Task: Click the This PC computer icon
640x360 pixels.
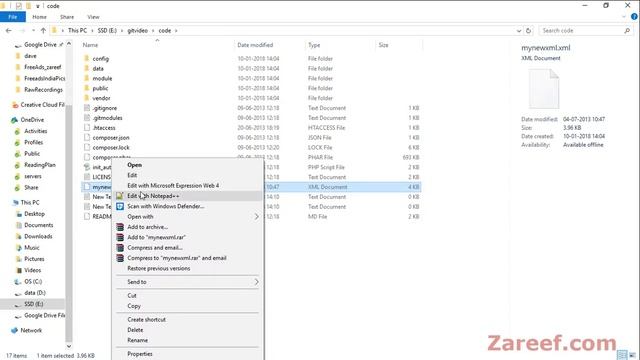Action: [x=16, y=202]
